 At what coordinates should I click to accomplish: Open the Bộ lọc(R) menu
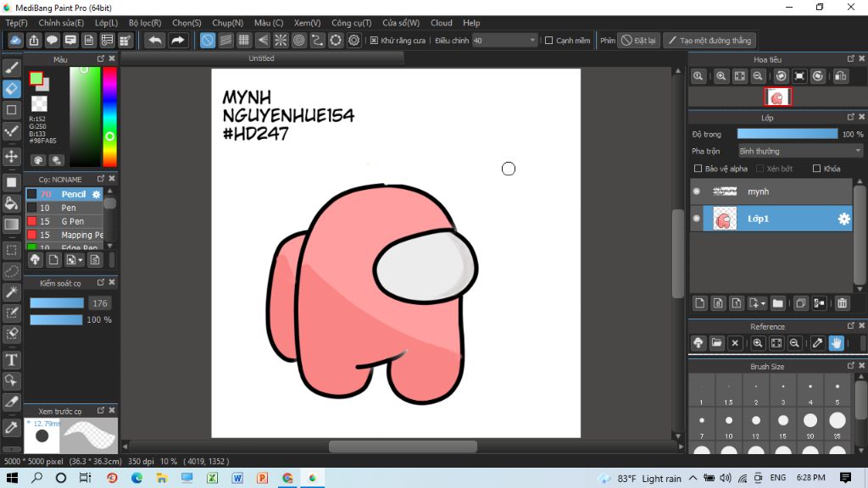(145, 23)
